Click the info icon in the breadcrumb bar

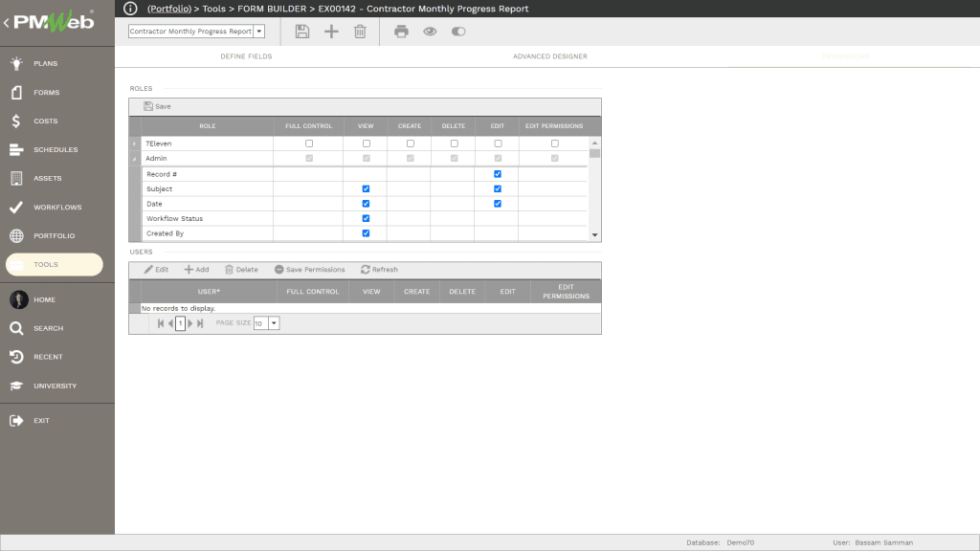pos(130,9)
